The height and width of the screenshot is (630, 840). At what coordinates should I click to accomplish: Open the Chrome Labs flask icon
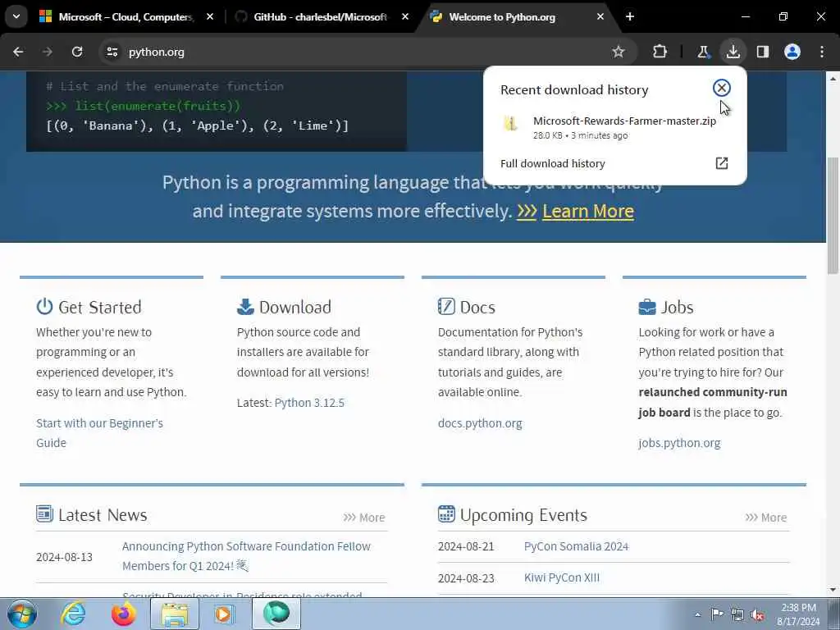[x=703, y=52]
